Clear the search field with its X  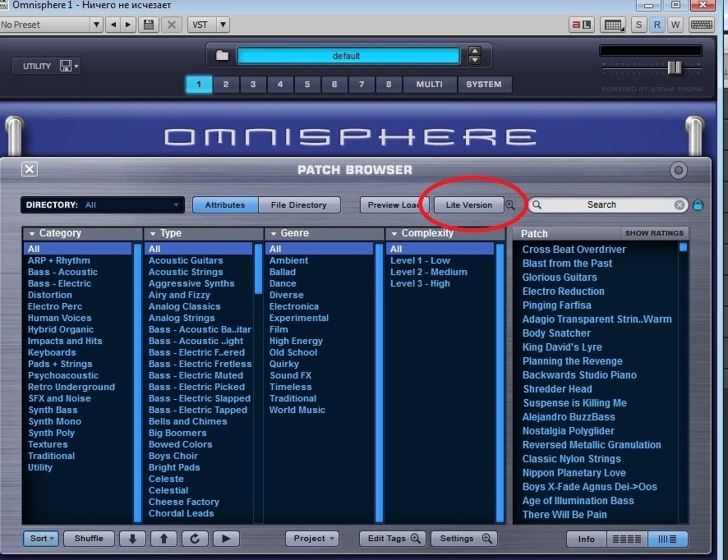[680, 204]
